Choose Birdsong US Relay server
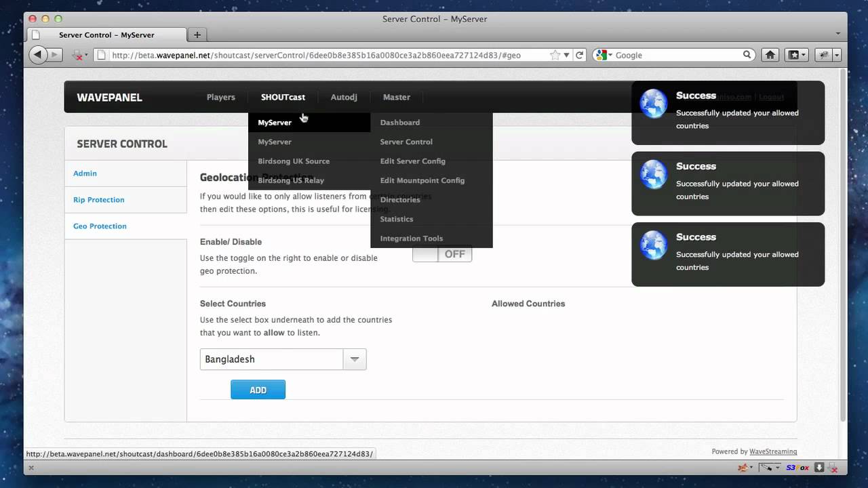 [x=309, y=180]
